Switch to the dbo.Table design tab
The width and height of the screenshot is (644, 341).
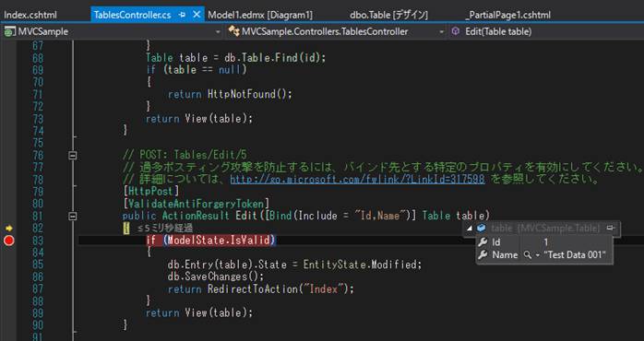(x=388, y=15)
